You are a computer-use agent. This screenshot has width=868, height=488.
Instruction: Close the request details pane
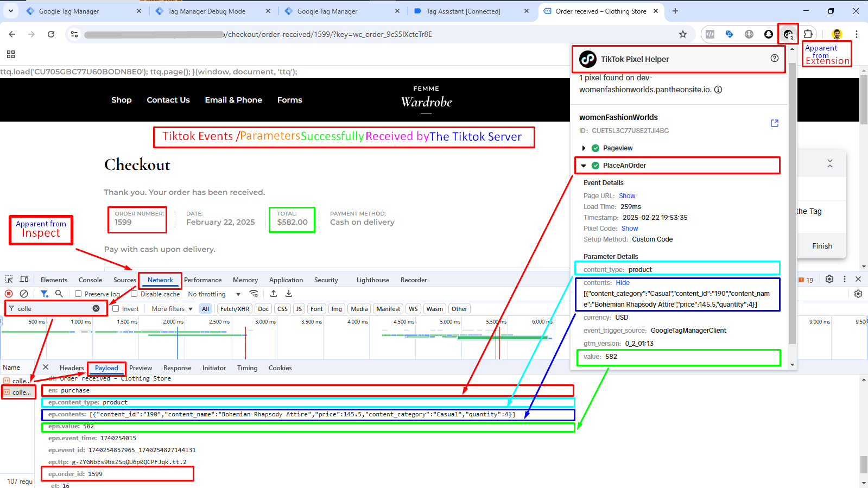46,367
